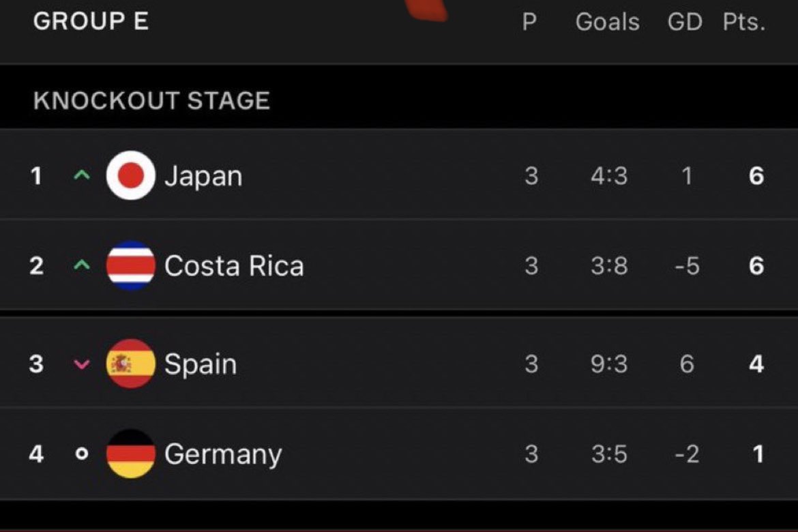
Task: Click the Pts. column header
Action: click(x=744, y=22)
